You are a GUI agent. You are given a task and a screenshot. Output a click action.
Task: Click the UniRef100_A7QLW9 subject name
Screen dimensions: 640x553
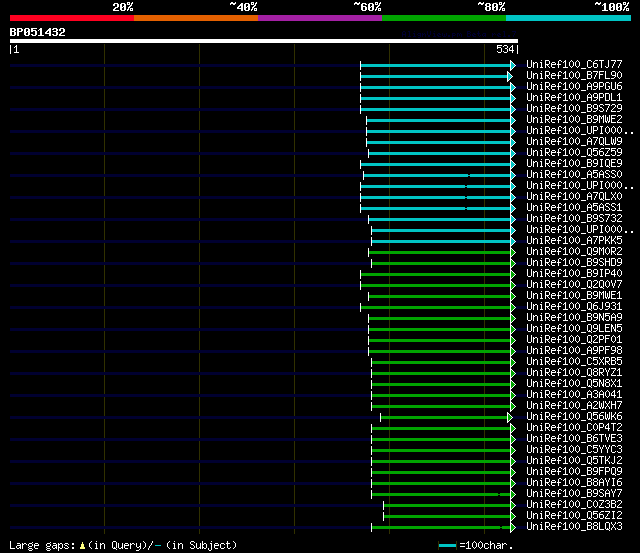pyautogui.click(x=574, y=142)
